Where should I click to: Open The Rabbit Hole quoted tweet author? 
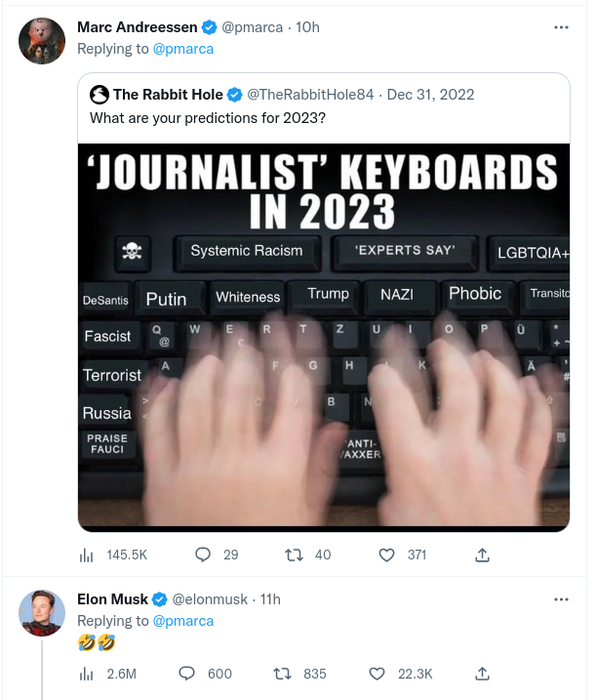pyautogui.click(x=168, y=95)
